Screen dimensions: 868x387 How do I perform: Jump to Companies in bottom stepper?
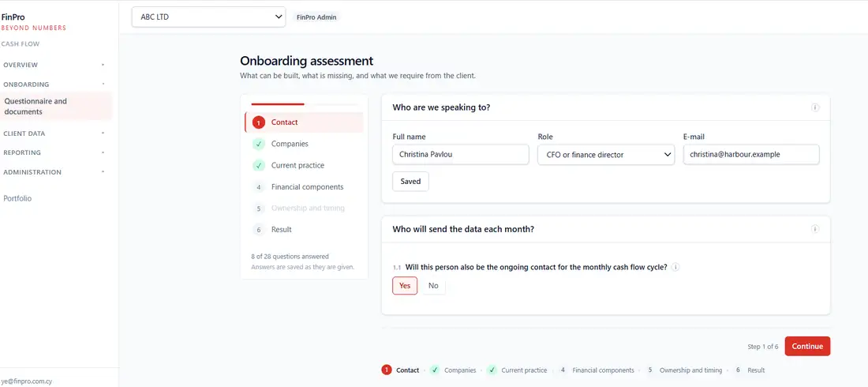pos(453,370)
